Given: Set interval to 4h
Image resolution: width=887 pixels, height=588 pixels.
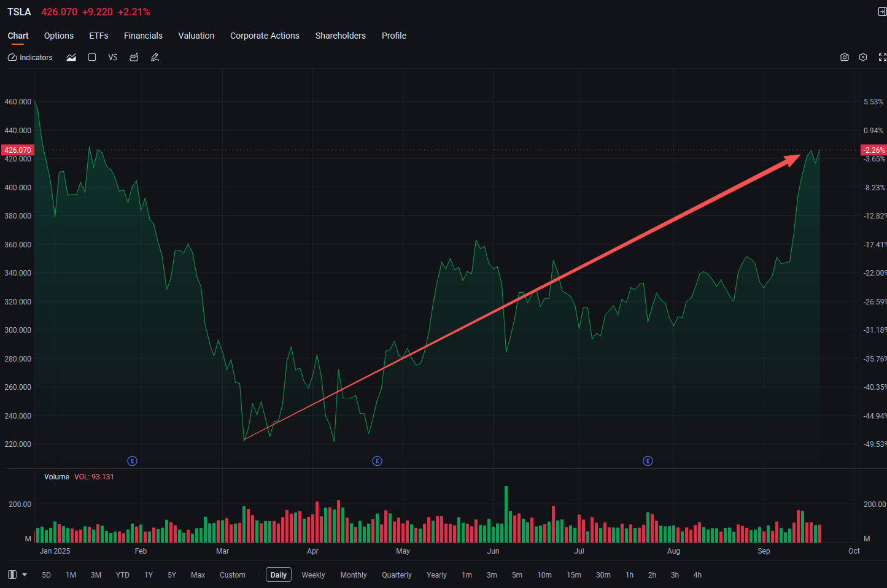Looking at the screenshot, I should [697, 575].
